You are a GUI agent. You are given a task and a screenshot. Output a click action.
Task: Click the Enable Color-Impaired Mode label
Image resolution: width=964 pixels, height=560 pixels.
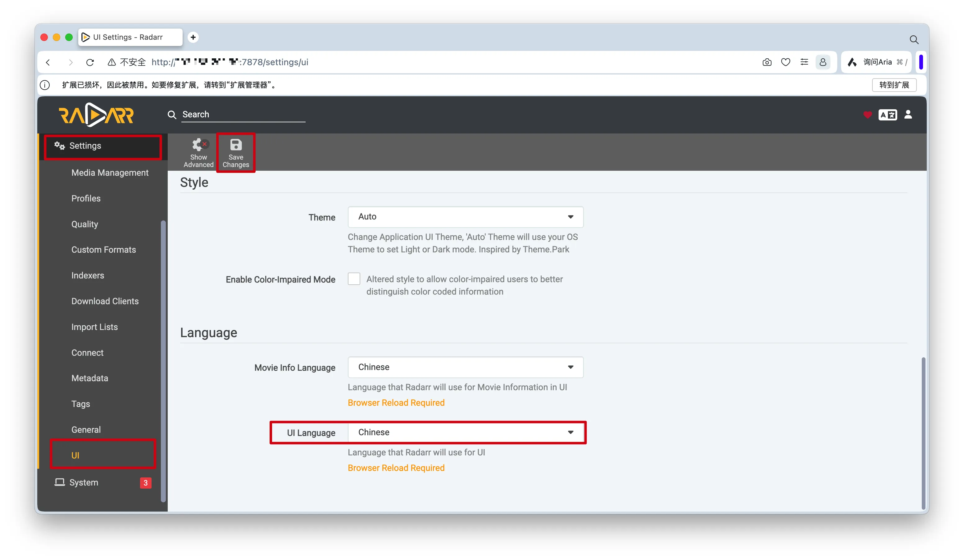click(280, 279)
